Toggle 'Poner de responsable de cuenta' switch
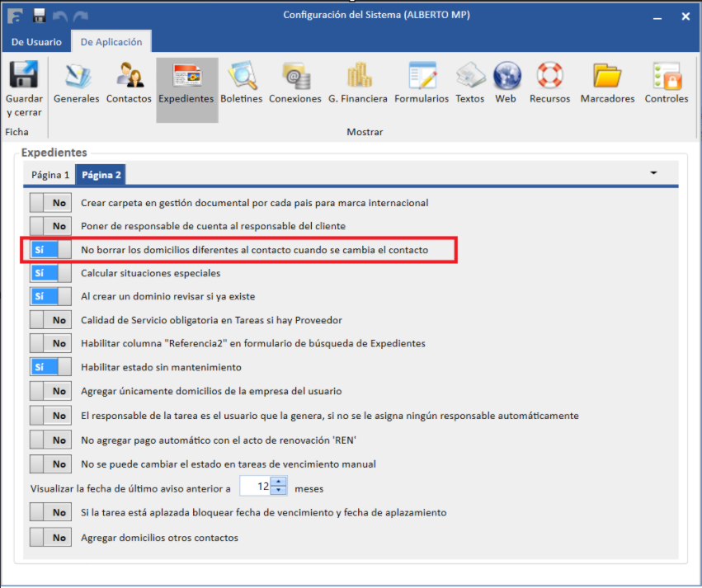 pyautogui.click(x=50, y=226)
